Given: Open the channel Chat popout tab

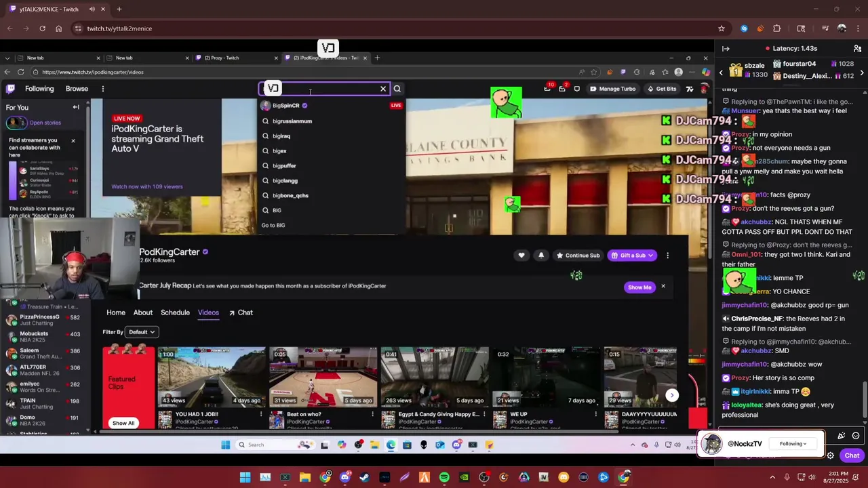Looking at the screenshot, I should point(241,312).
